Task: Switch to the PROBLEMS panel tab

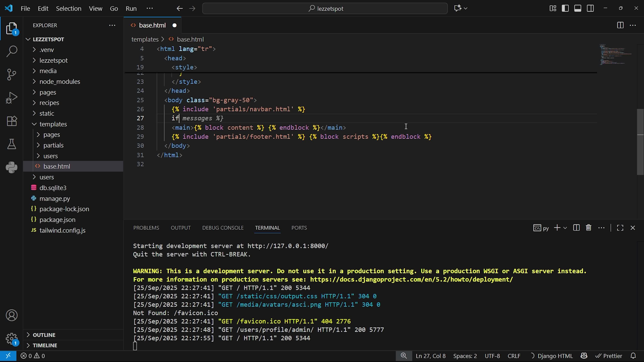Action: (146, 228)
